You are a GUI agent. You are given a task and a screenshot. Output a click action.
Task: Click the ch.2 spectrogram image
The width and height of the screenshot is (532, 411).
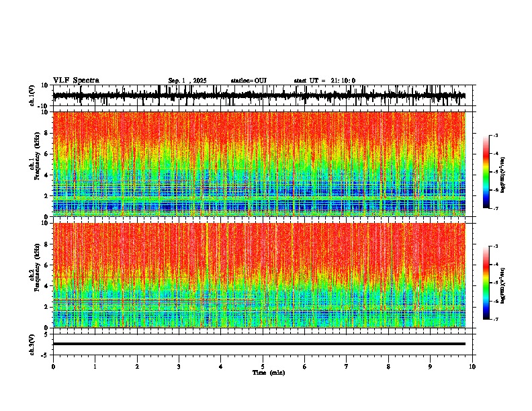point(259,275)
